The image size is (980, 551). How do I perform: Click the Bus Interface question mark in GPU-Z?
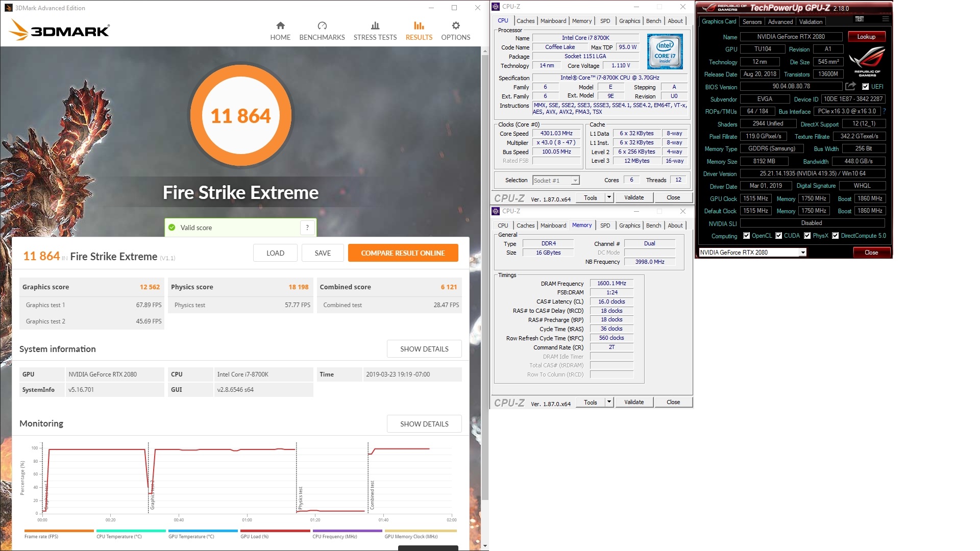click(884, 111)
